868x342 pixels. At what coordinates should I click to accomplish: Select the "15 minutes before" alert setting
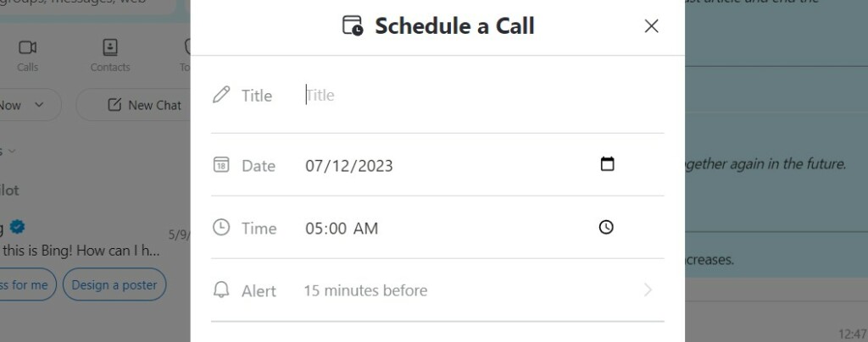(x=365, y=290)
